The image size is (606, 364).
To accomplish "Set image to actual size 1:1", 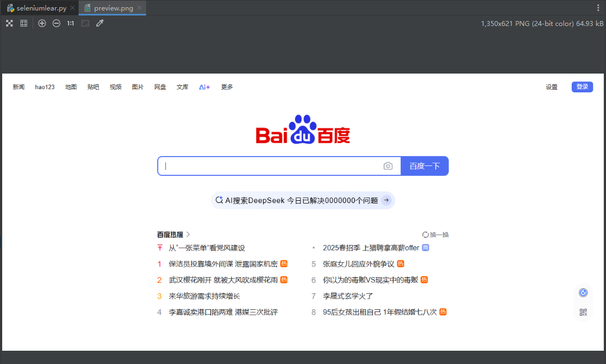I will pyautogui.click(x=70, y=23).
